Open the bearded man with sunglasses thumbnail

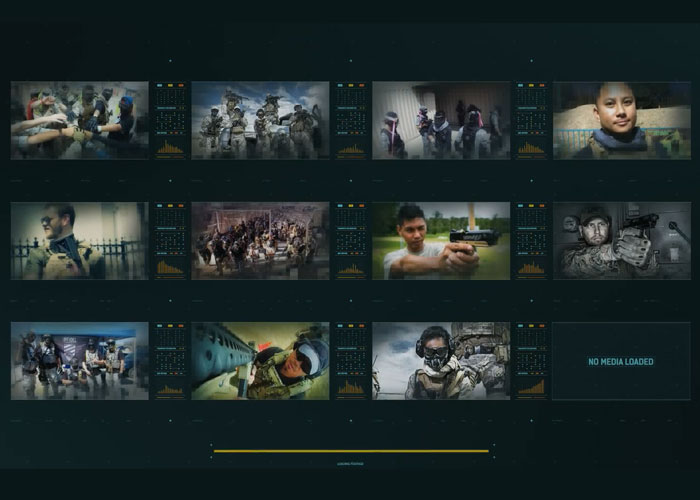coord(79,241)
